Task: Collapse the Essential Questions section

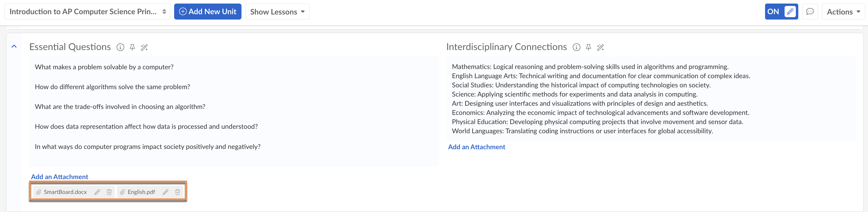Action: point(14,46)
